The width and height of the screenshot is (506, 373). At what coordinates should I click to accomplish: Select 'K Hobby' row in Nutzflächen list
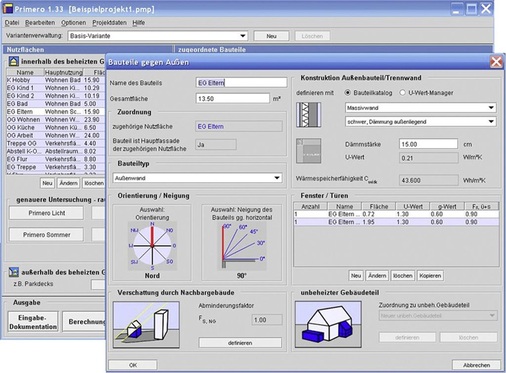coord(56,80)
